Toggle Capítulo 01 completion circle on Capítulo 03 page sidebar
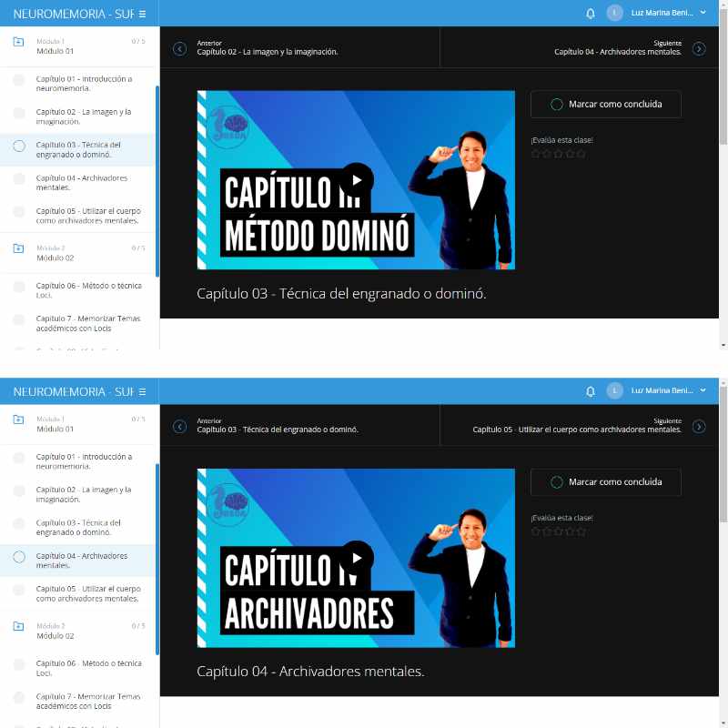This screenshot has height=728, width=728. [x=18, y=81]
